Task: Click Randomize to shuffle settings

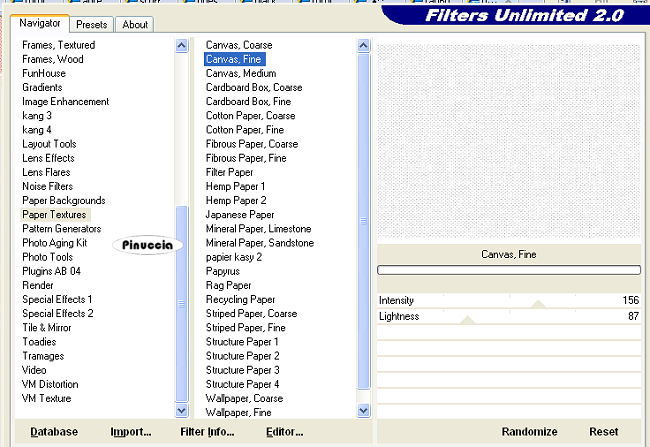Action: (529, 432)
